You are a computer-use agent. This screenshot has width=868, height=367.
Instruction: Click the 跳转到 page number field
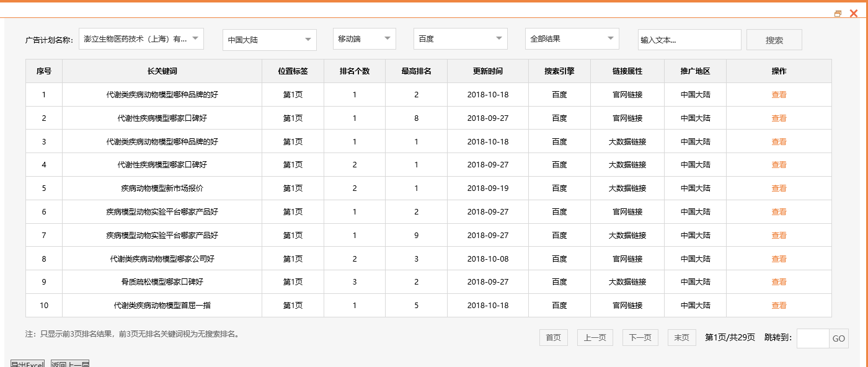[812, 338]
